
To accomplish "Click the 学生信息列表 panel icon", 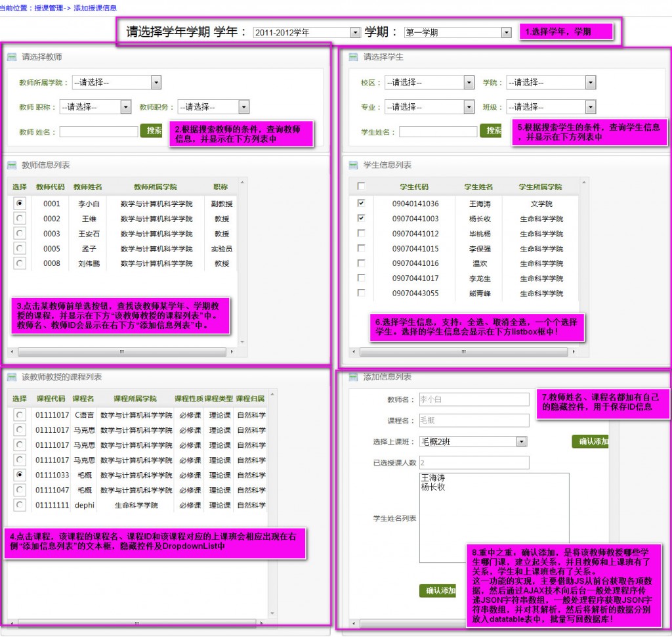I will click(353, 165).
